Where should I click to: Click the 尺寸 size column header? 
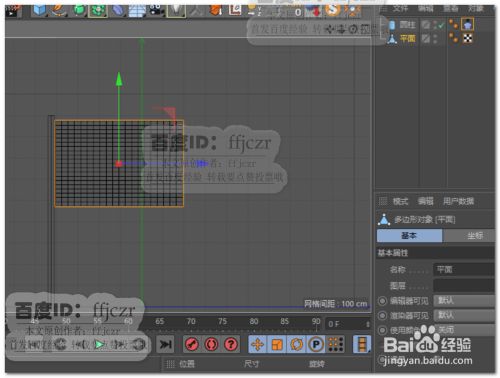tap(251, 364)
